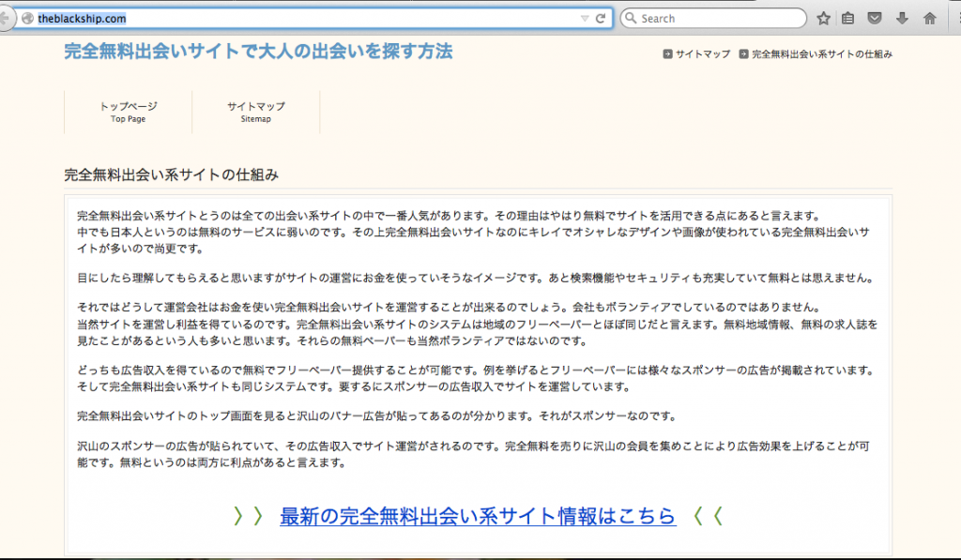The height and width of the screenshot is (560, 961).
Task: Bookmark this page with the star icon
Action: (x=823, y=19)
